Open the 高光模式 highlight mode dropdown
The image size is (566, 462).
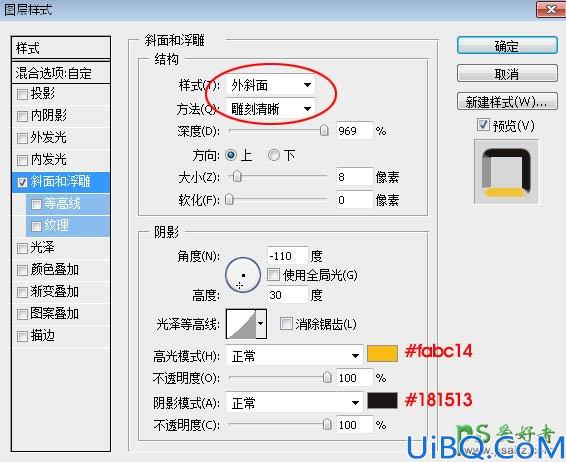294,356
